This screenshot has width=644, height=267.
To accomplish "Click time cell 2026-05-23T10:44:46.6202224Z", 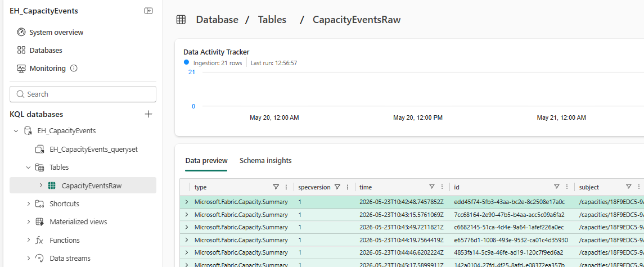I will pos(402,252).
